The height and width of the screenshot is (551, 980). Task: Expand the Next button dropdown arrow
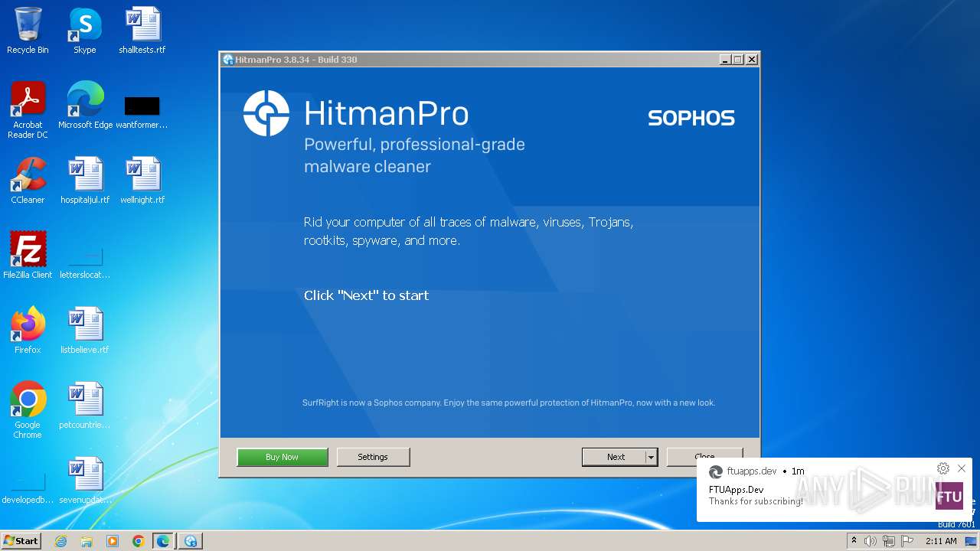coord(651,457)
